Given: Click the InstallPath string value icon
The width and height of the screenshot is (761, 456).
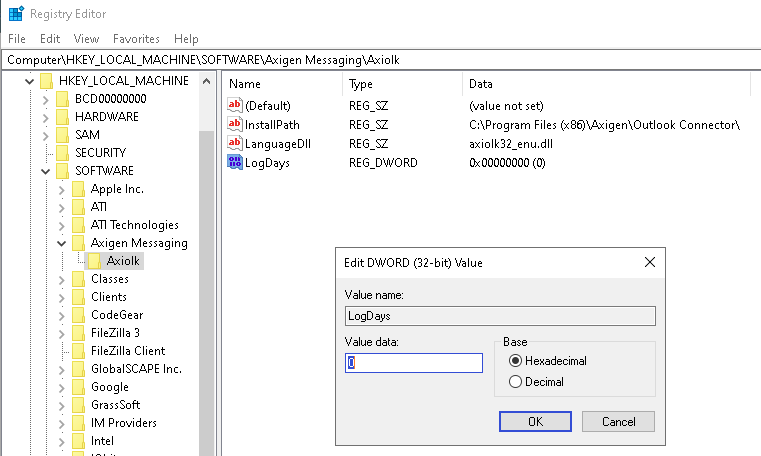Looking at the screenshot, I should (x=234, y=124).
